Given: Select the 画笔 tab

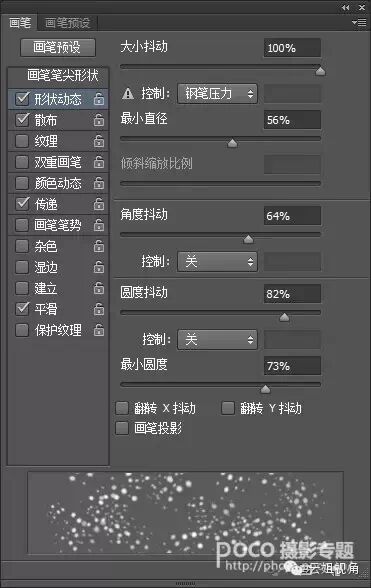Looking at the screenshot, I should 20,23.
